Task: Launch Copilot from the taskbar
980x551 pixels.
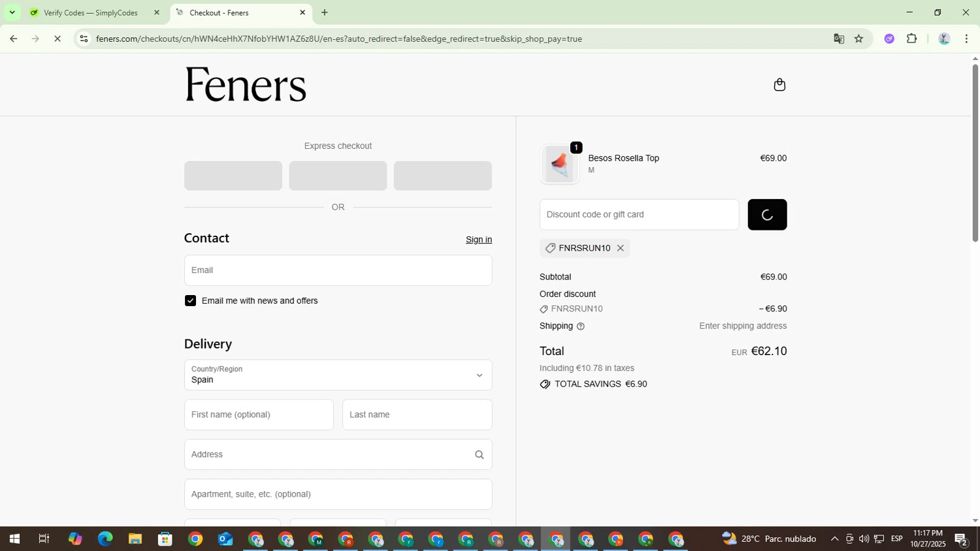Action: coord(75,539)
